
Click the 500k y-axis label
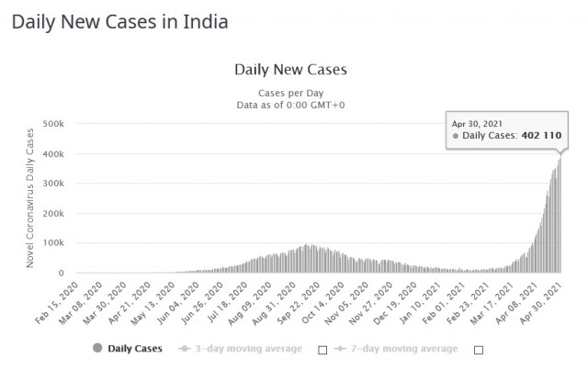pyautogui.click(x=53, y=124)
